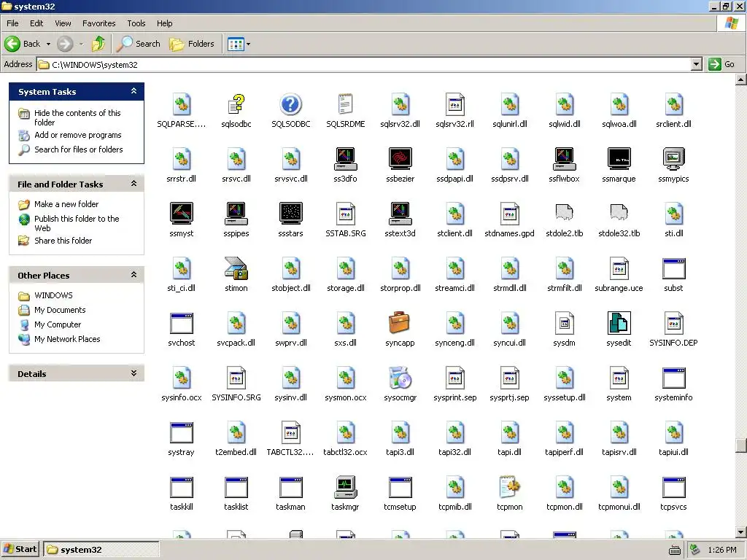Open the Forward history dropdown arrow

click(81, 44)
